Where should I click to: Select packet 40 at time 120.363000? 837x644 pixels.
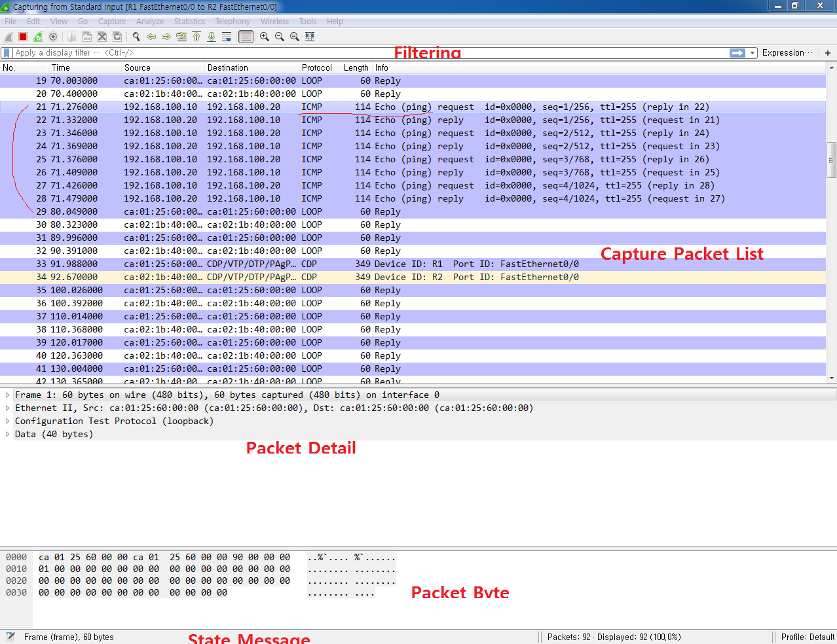coord(413,356)
